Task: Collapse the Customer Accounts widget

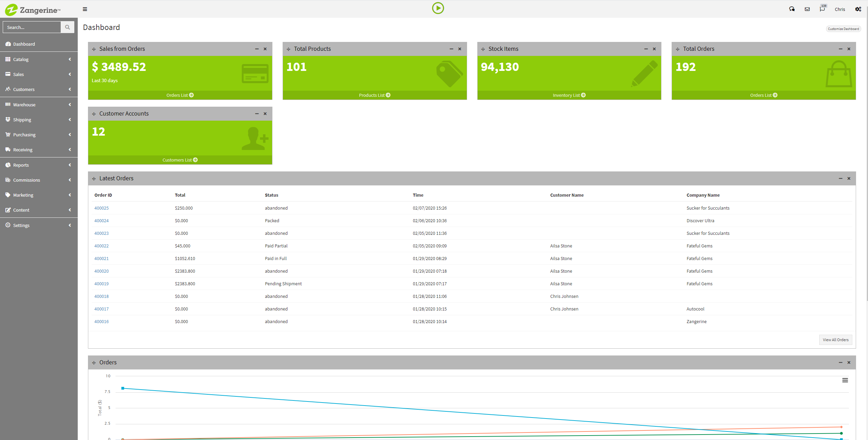Action: pos(257,114)
